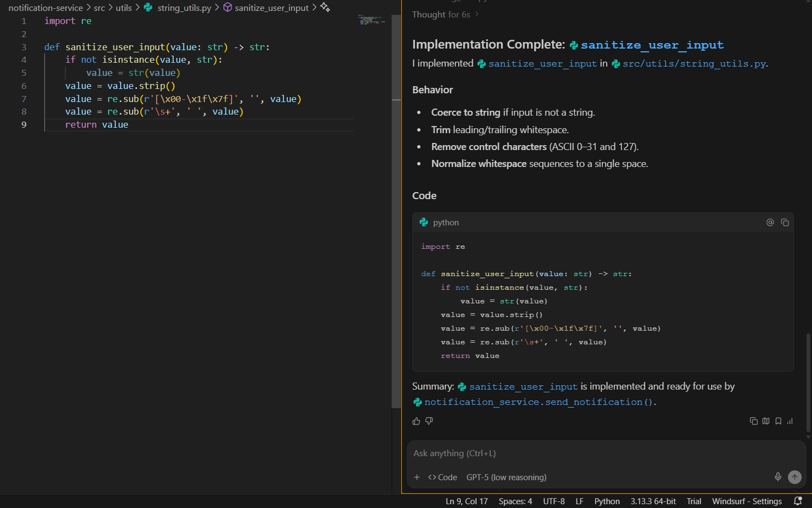This screenshot has width=812, height=508.
Task: Click the bar chart stats icon
Action: coord(790,421)
